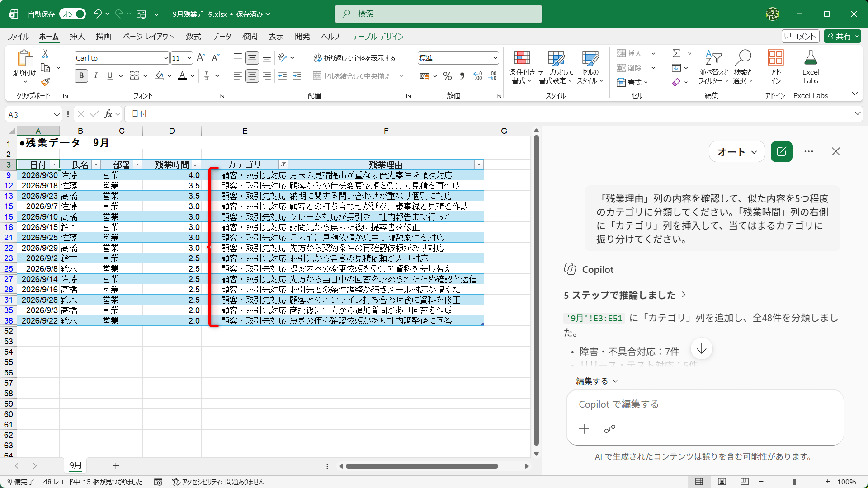Start new Copilot chat green icon
This screenshot has width=868, height=488.
click(x=781, y=152)
